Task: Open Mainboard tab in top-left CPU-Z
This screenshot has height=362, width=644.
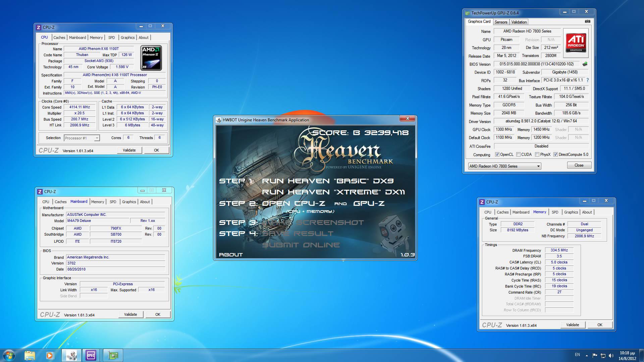Action: pos(77,38)
